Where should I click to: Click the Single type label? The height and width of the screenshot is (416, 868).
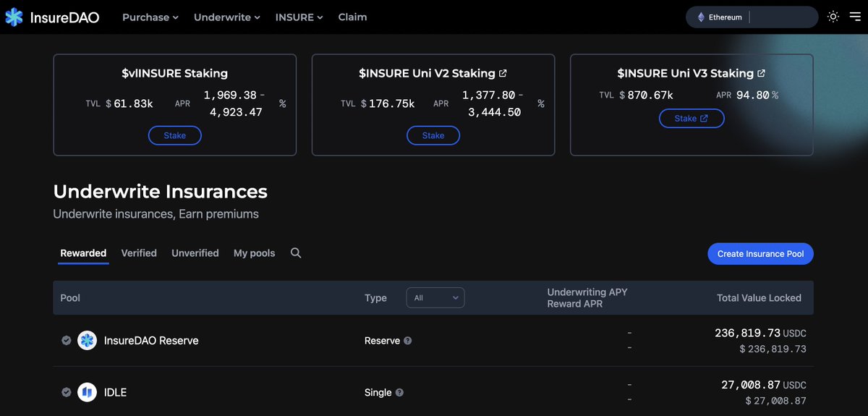click(x=378, y=393)
